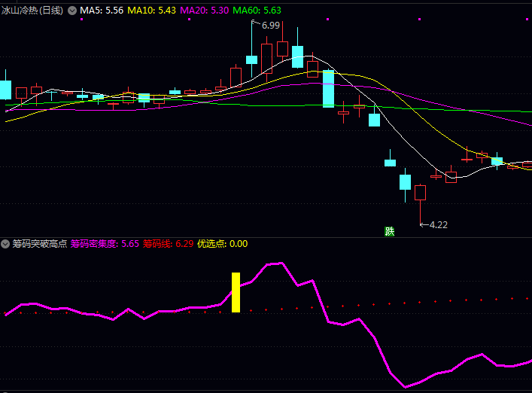Click the 4.22 low price annotation
The width and height of the screenshot is (532, 393).
click(439, 225)
